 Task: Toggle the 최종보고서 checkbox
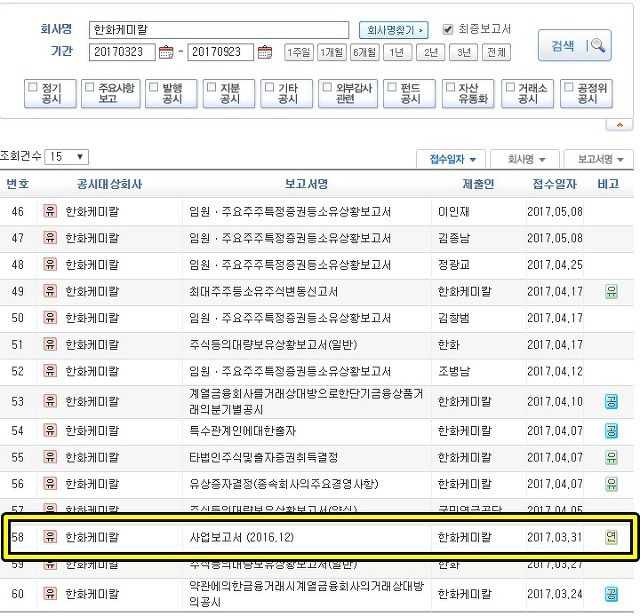[448, 29]
